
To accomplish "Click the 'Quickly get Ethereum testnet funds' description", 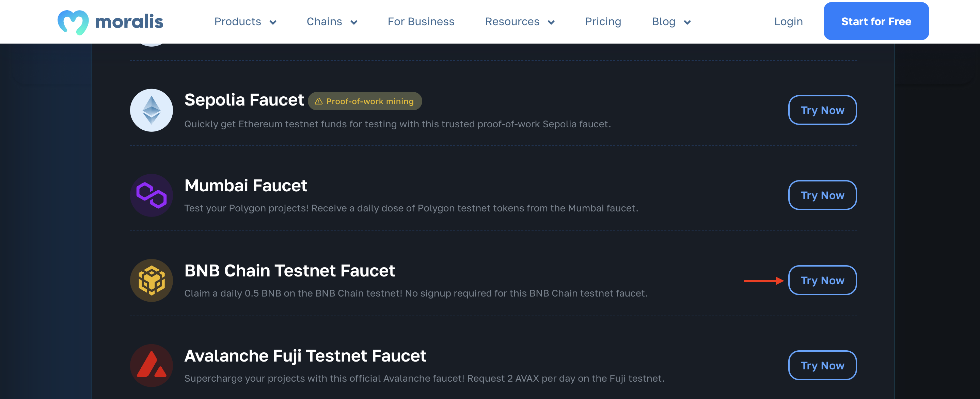I will (x=397, y=124).
